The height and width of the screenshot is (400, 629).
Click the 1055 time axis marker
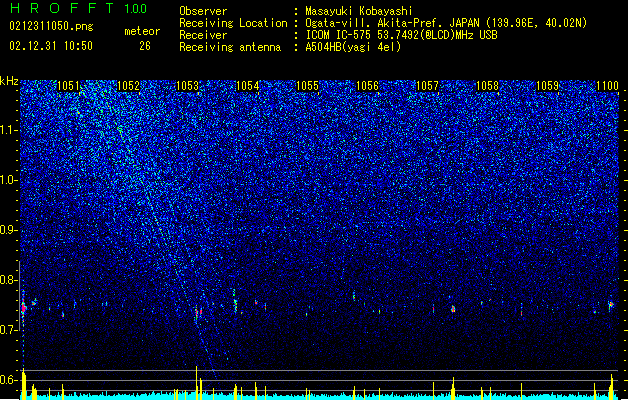click(x=307, y=86)
